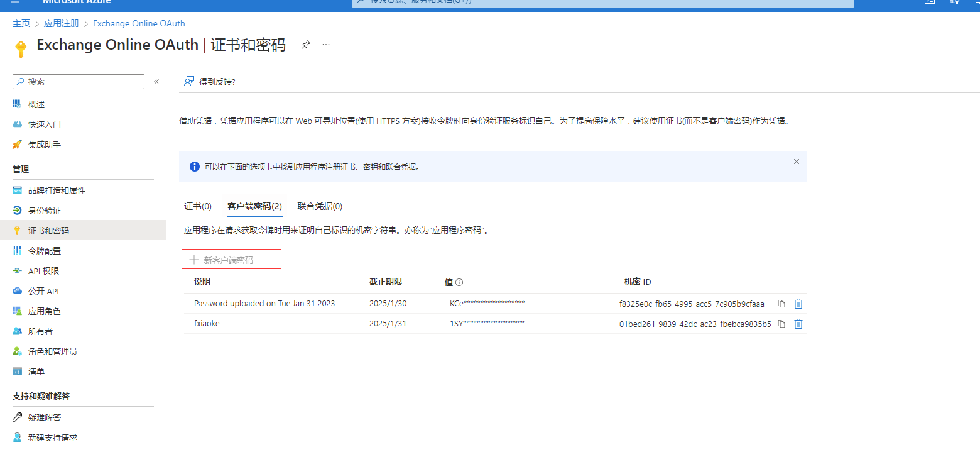The width and height of the screenshot is (980, 457).
Task: Click secret ID f8325e0c-fb65-4995-acc5-7c905b9cfaaa
Action: (692, 304)
